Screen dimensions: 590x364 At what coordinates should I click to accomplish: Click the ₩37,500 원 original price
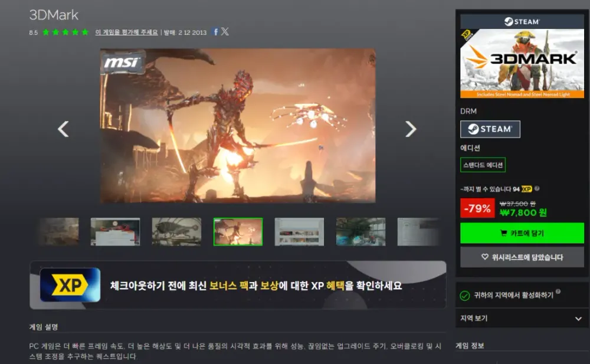point(517,204)
